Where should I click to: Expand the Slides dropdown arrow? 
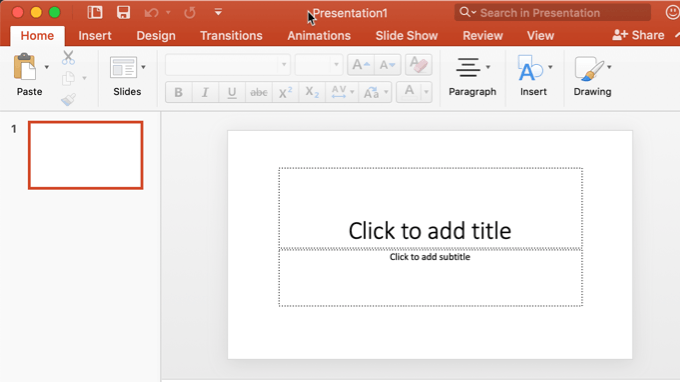pos(143,67)
